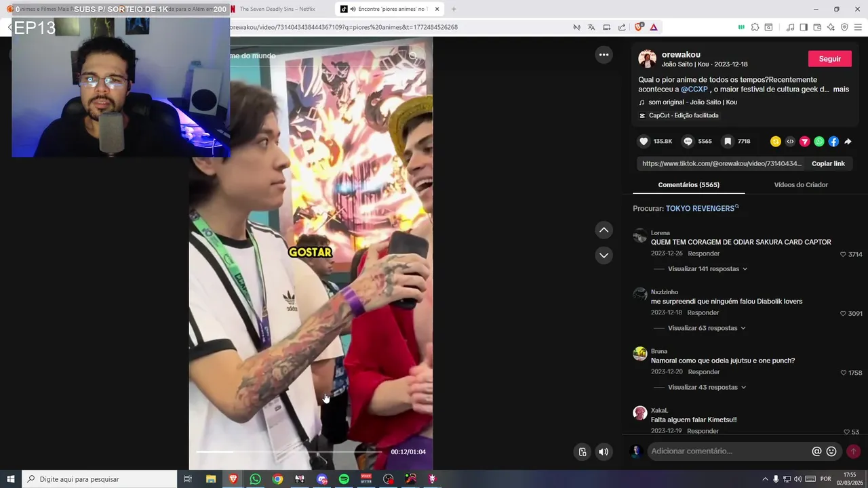Follow orewakou with Seguir button
868x488 pixels.
pyautogui.click(x=829, y=59)
